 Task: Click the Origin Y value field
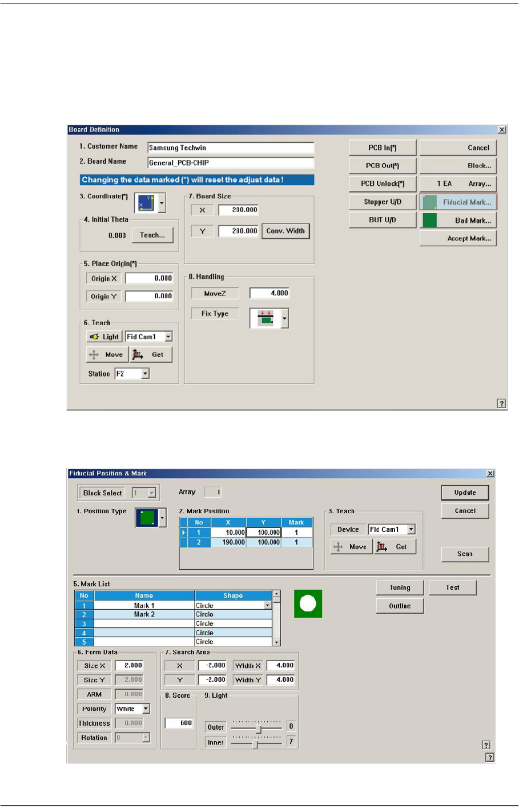(x=149, y=296)
